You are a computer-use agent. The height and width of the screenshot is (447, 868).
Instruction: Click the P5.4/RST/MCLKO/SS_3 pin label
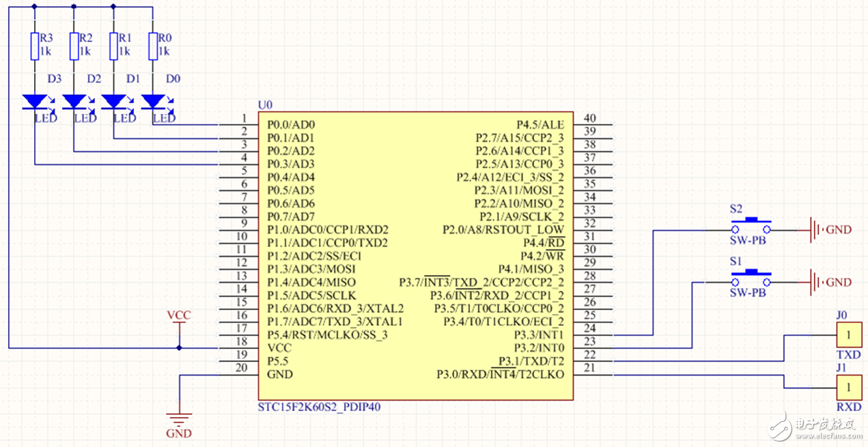point(327,335)
